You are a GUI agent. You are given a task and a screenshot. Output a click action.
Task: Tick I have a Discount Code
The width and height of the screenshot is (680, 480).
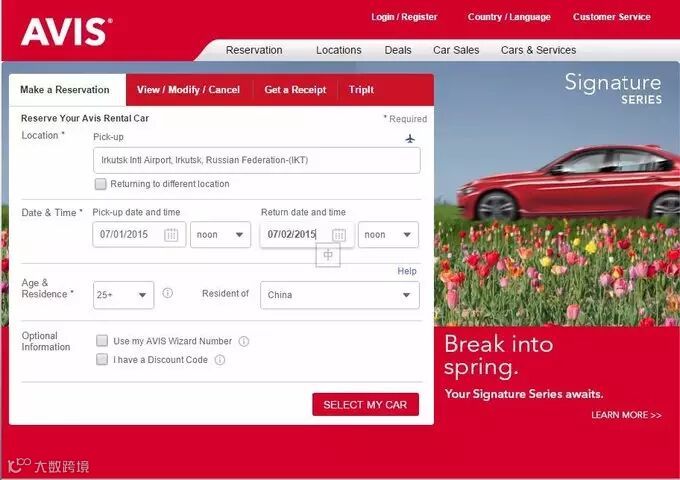102,359
